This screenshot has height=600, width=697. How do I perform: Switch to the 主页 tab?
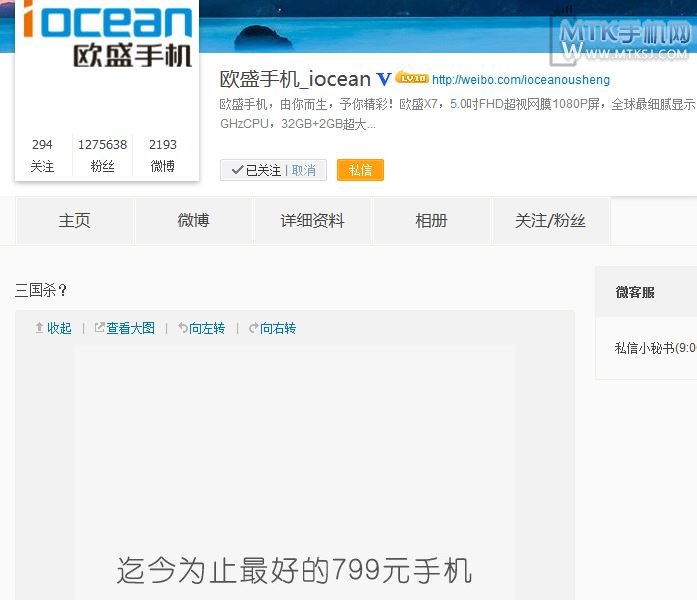74,220
